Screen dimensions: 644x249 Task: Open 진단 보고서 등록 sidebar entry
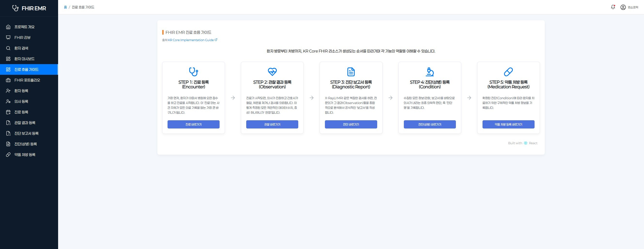pos(29,133)
